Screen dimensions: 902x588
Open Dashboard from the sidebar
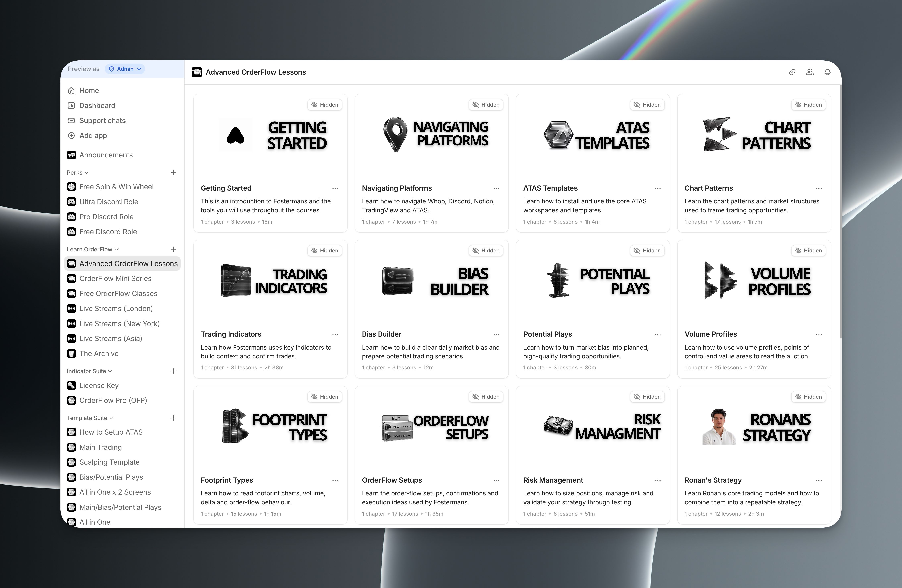click(x=122, y=105)
